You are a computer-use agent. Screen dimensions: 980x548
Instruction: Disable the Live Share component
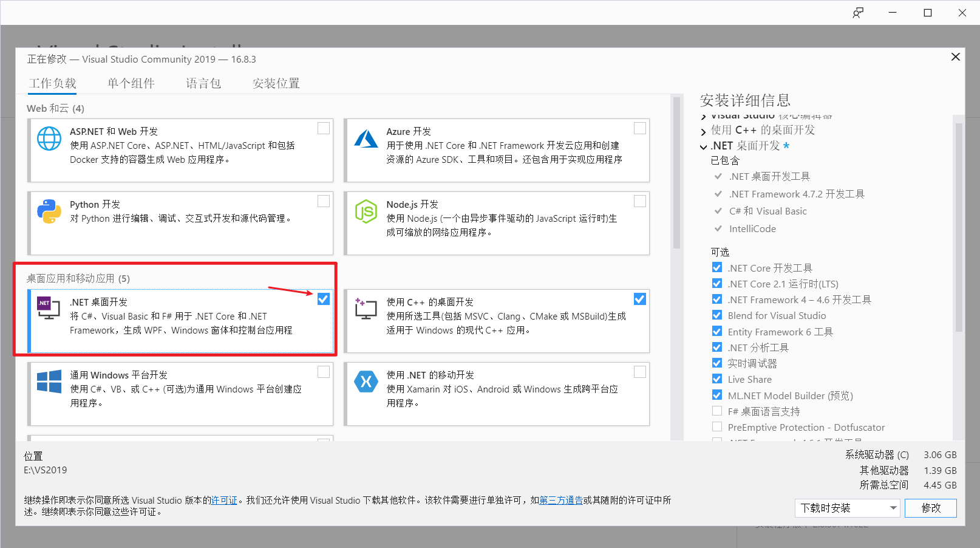coord(717,378)
